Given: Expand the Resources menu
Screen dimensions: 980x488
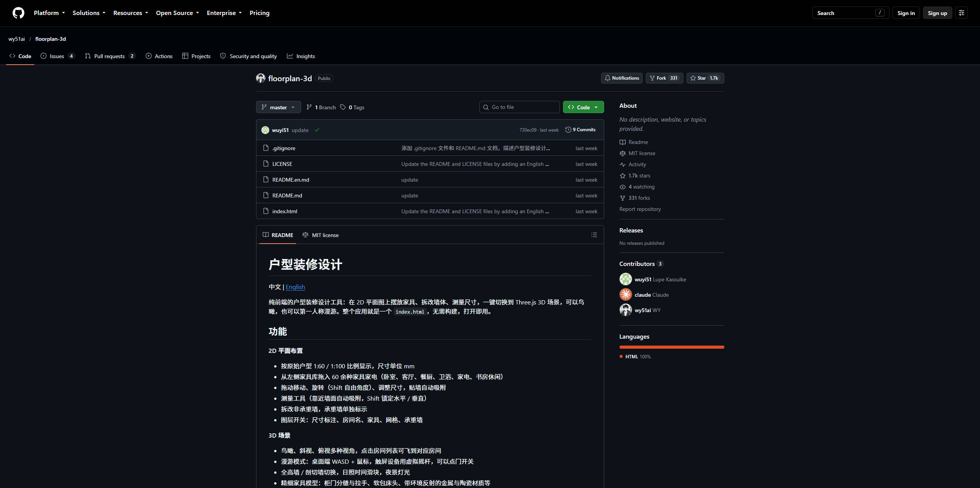Looking at the screenshot, I should [131, 13].
